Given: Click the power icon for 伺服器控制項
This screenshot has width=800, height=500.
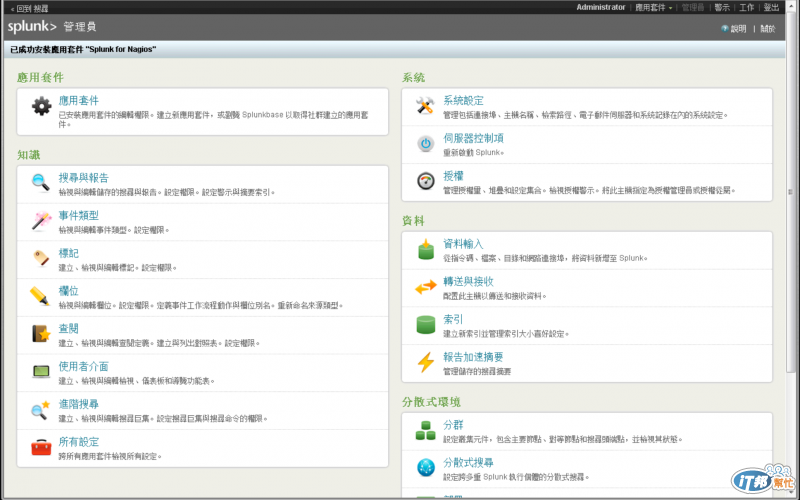Looking at the screenshot, I should pyautogui.click(x=426, y=143).
